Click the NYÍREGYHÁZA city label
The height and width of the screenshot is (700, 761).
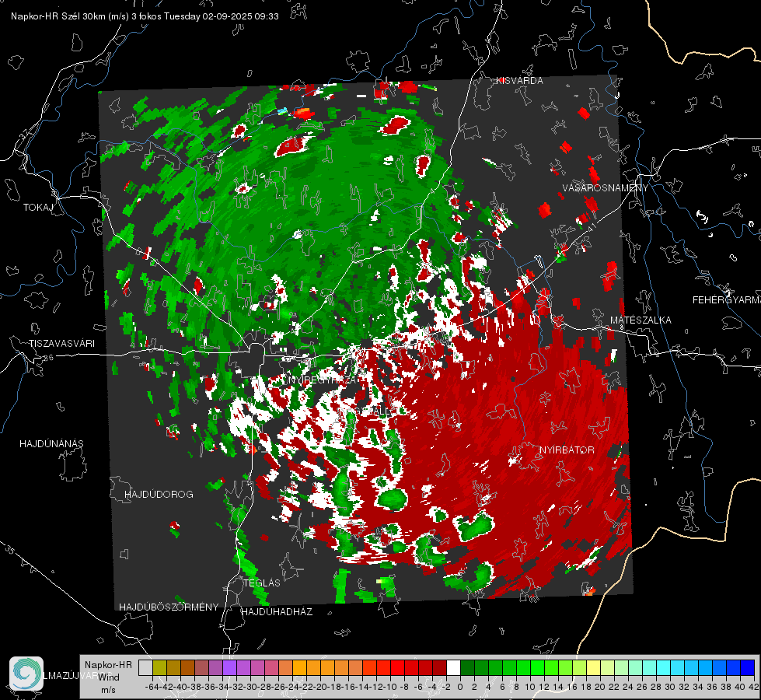[322, 380]
